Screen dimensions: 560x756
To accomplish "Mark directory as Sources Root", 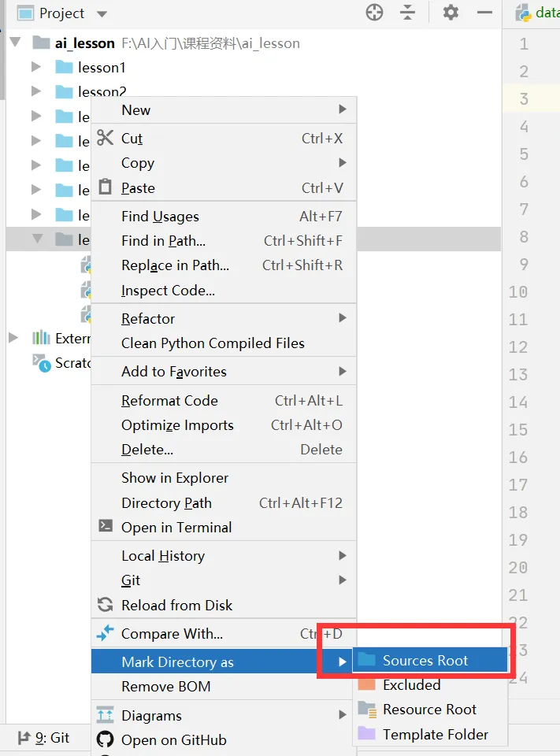I will coord(430,660).
